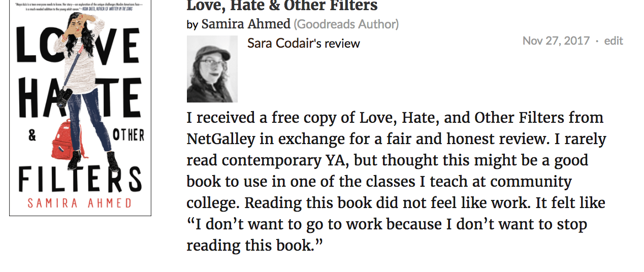
Task: Open Sara Codair's profile photo
Action: (212, 69)
